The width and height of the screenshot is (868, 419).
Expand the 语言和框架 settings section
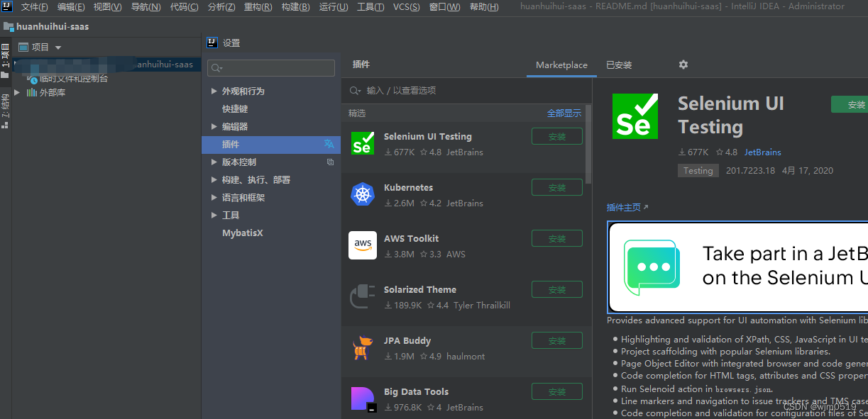[214, 197]
